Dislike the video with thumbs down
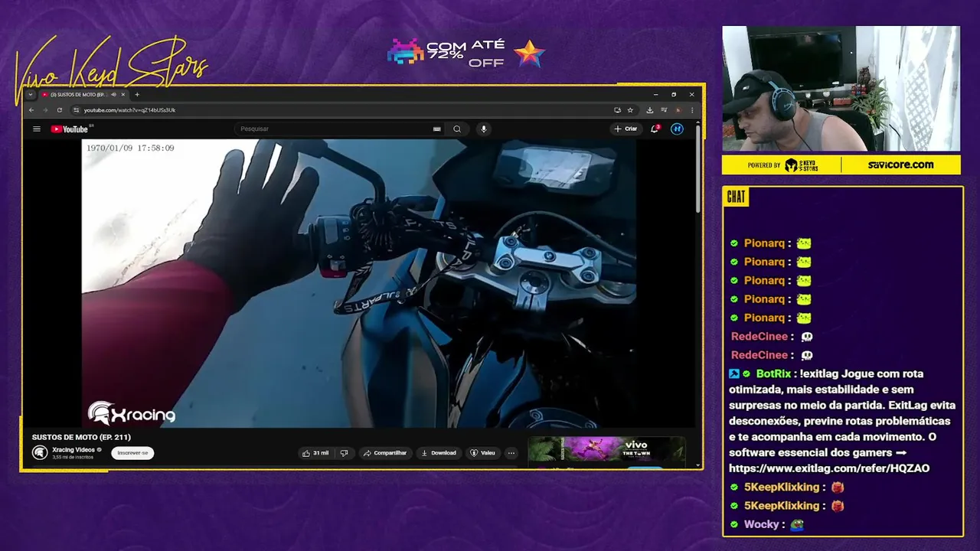Image resolution: width=980 pixels, height=551 pixels. (344, 453)
